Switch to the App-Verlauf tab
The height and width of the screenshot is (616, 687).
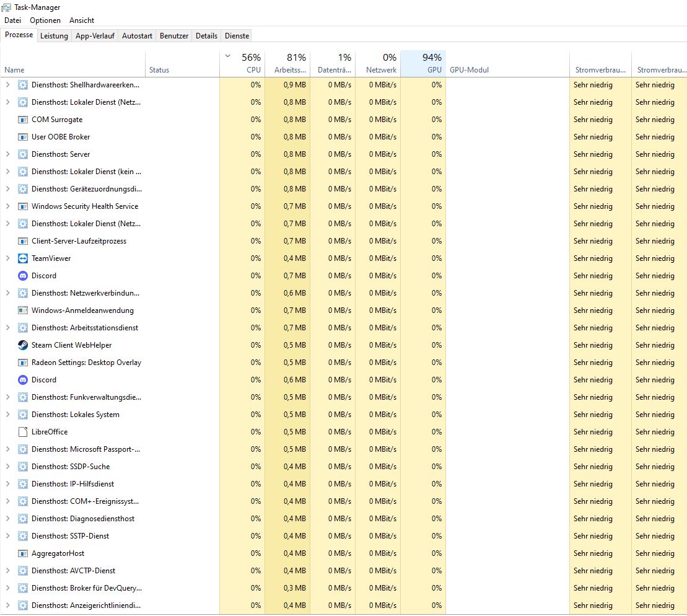(95, 36)
